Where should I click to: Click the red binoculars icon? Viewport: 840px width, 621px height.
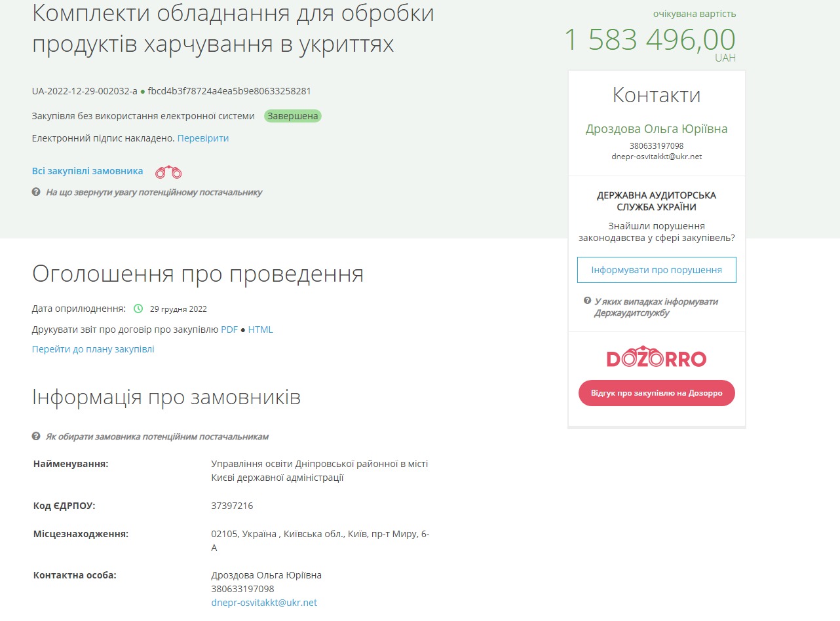168,172
